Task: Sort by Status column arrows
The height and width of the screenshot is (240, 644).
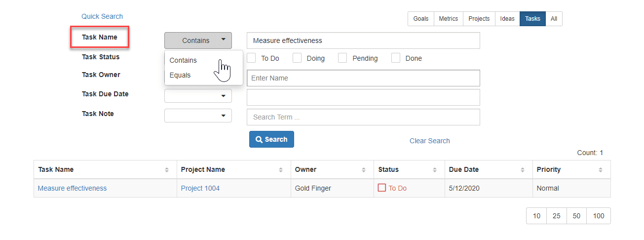Action: [435, 170]
